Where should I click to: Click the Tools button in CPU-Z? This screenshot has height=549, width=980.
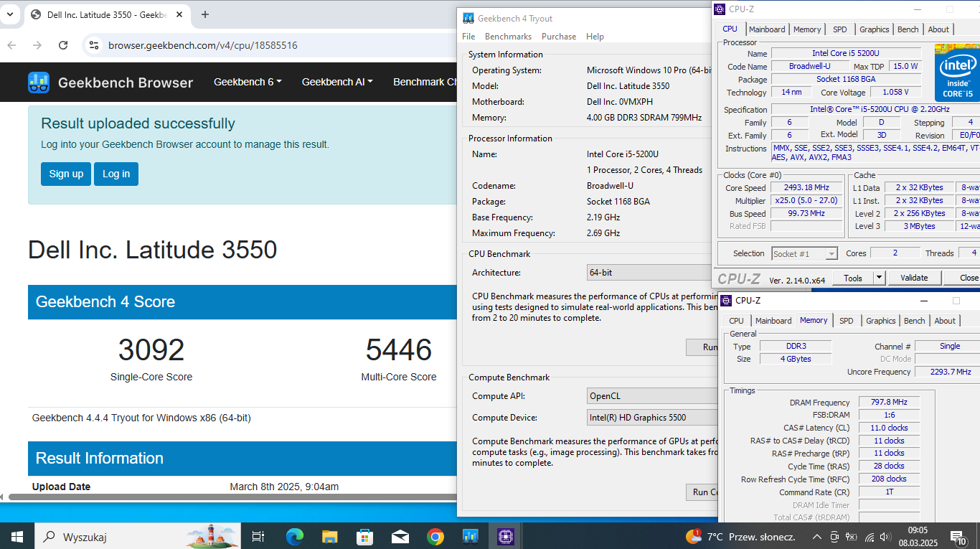853,278
